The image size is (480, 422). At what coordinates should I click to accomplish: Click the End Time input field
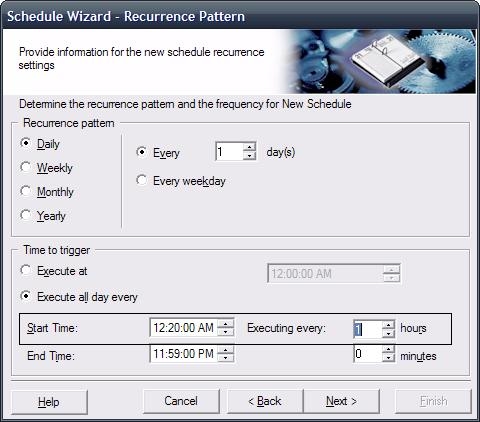tap(184, 354)
